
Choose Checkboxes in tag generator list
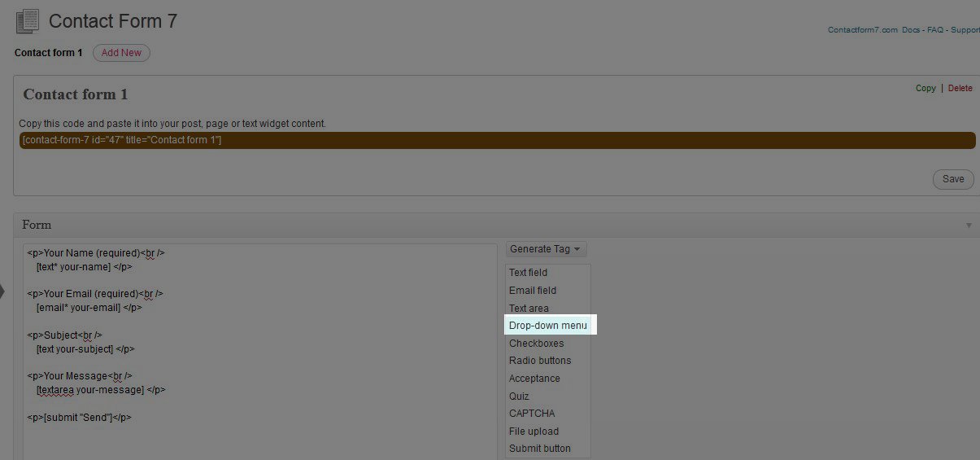tap(537, 344)
